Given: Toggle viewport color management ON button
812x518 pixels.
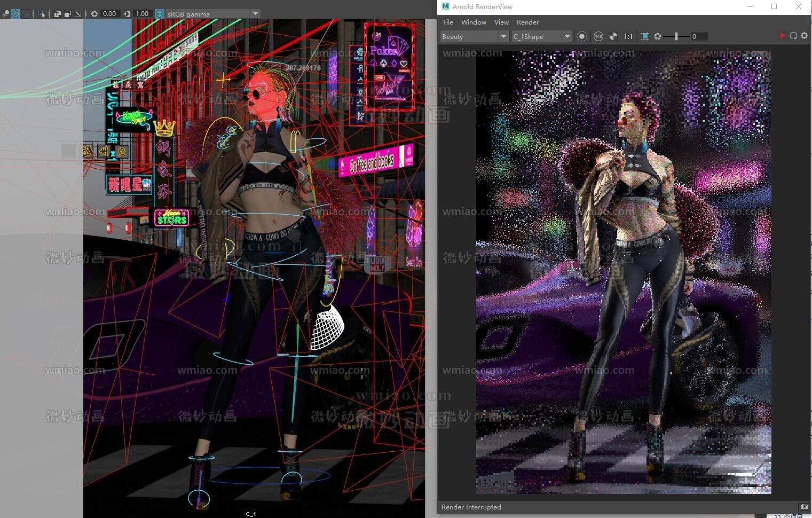Looking at the screenshot, I should [x=160, y=14].
